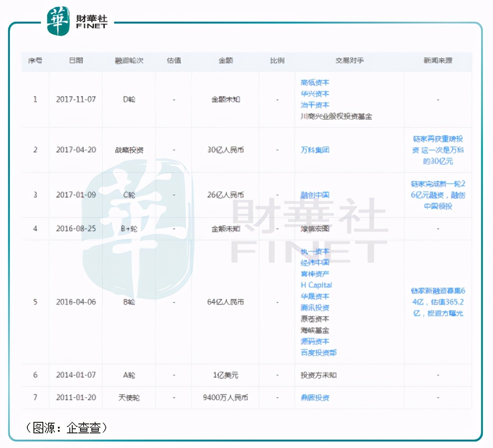Open the C轮 26亿元融资 news link
Screen dimensions: 493x448
439,195
